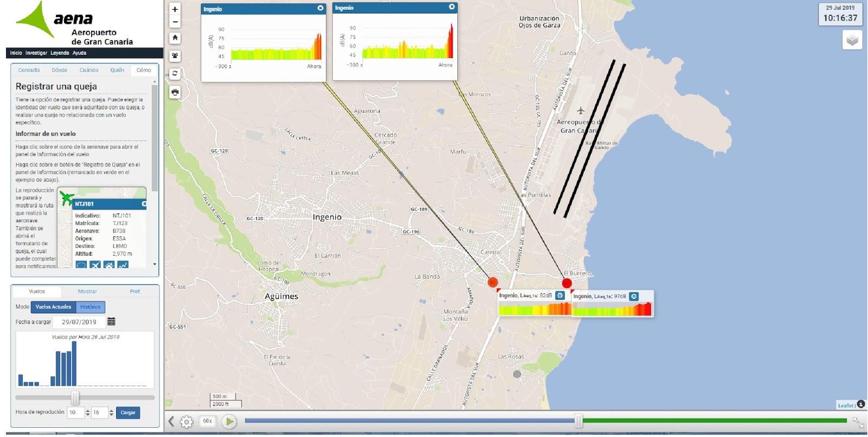Click the Ingenio town label on map

coord(327,217)
